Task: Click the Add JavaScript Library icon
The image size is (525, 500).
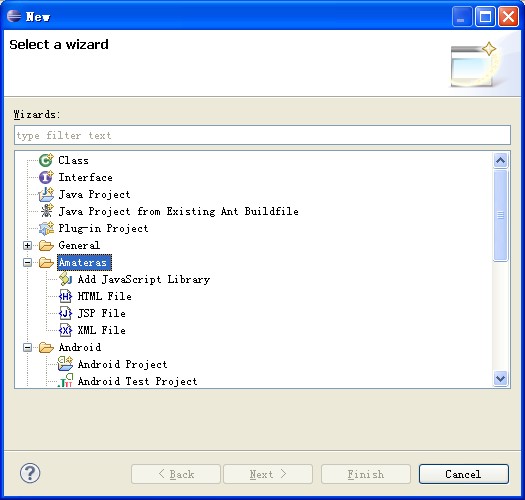Action: (x=65, y=279)
